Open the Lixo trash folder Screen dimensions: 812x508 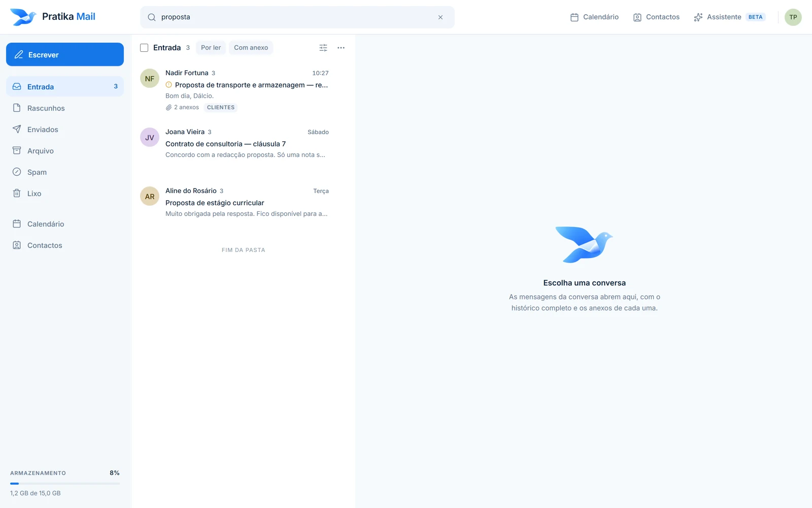pyautogui.click(x=65, y=193)
